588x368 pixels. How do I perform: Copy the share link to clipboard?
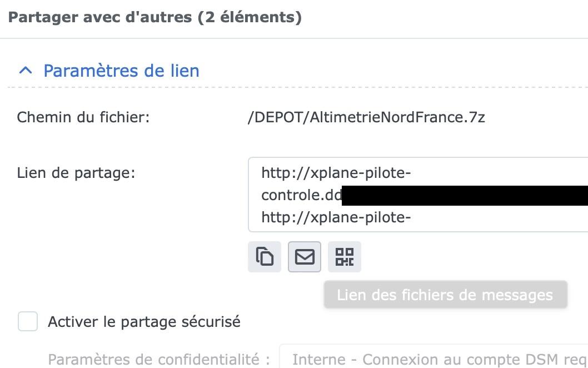265,257
